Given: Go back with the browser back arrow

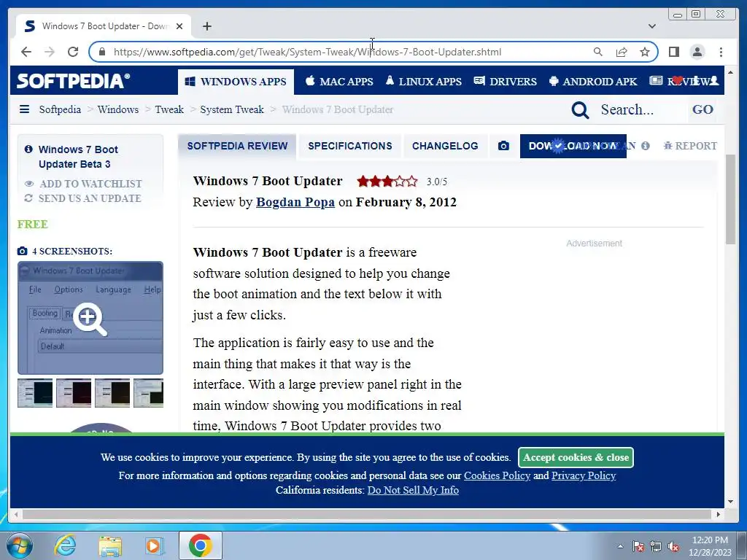Looking at the screenshot, I should [26, 52].
